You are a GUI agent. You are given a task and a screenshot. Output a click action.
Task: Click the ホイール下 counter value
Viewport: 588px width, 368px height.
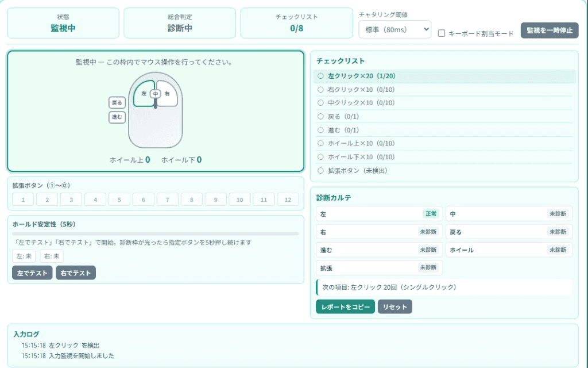(199, 160)
